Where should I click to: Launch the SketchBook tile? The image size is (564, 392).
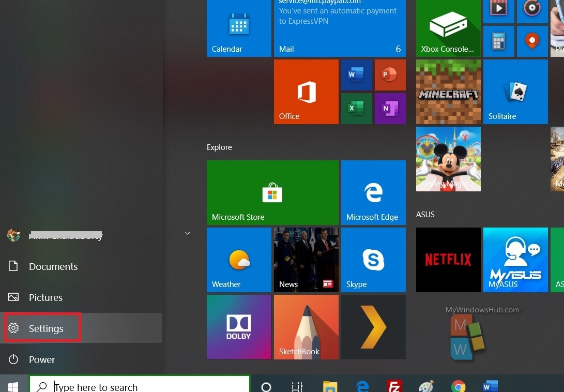click(306, 327)
